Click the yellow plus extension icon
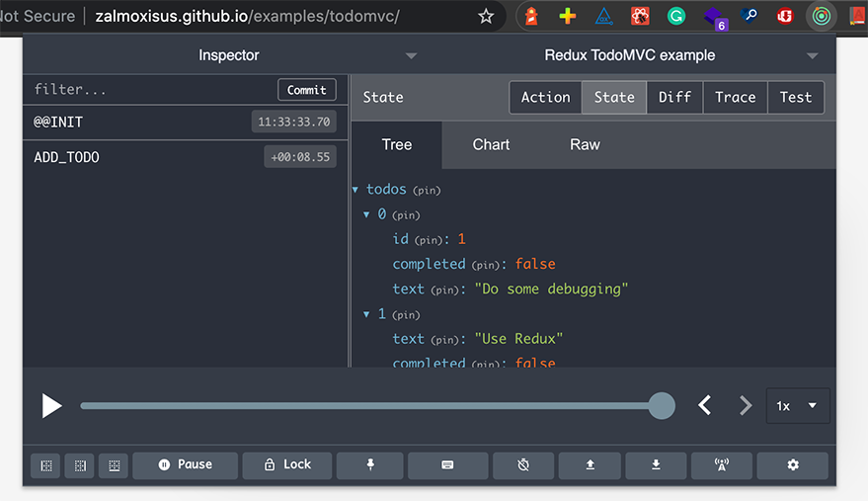 [x=568, y=16]
